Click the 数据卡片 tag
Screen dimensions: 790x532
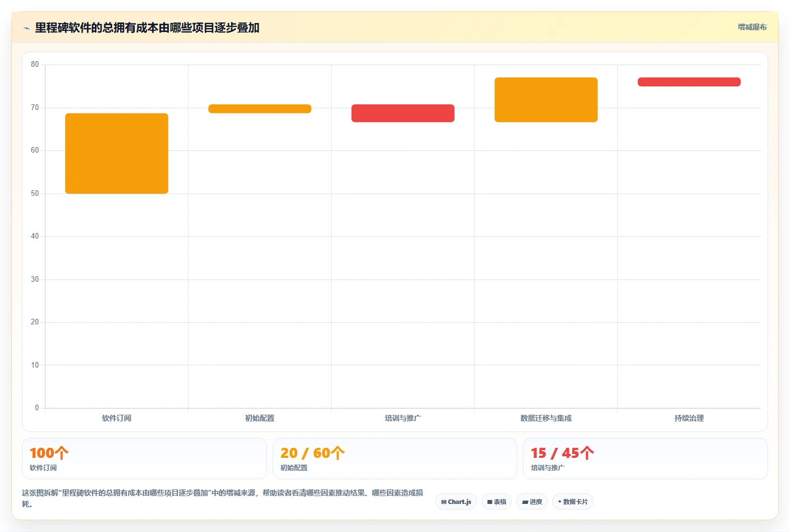(x=573, y=502)
